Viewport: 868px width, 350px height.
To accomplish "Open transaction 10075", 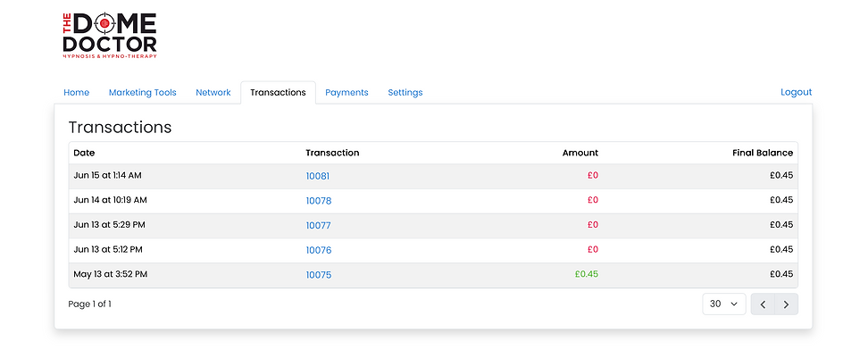I will [319, 275].
